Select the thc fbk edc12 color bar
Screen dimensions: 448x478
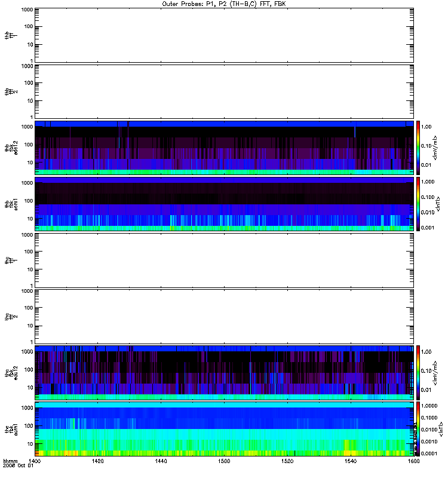pyautogui.click(x=418, y=372)
